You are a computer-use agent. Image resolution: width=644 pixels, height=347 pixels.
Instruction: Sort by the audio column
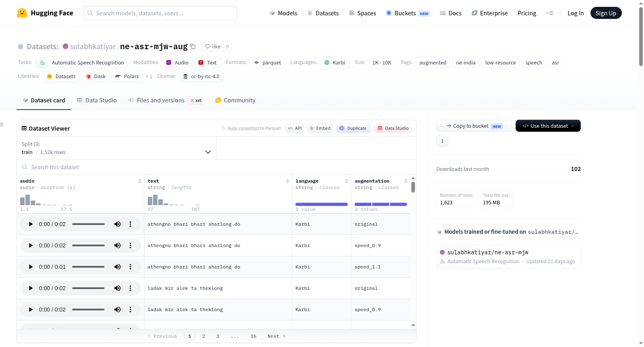click(140, 181)
